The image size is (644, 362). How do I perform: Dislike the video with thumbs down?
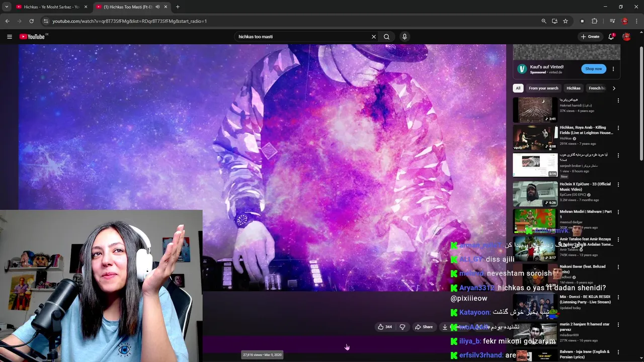(x=403, y=327)
